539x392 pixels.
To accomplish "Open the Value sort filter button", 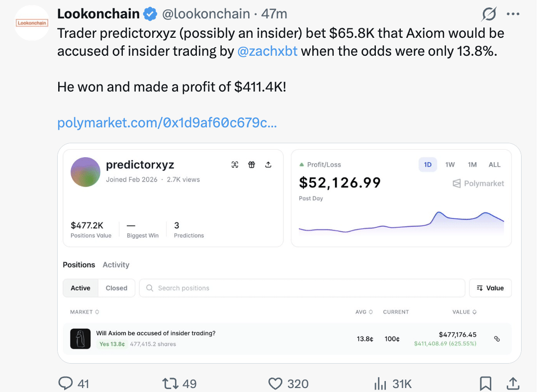I will (490, 288).
